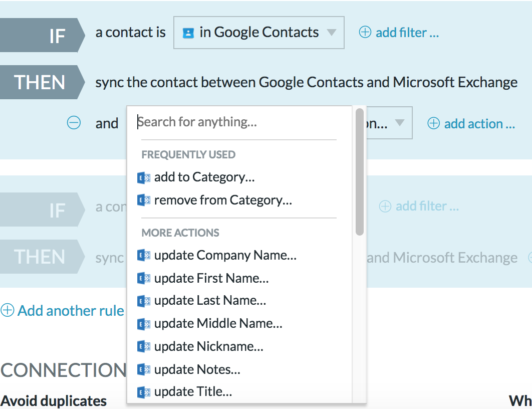Remove the action using the minus icon

click(74, 122)
